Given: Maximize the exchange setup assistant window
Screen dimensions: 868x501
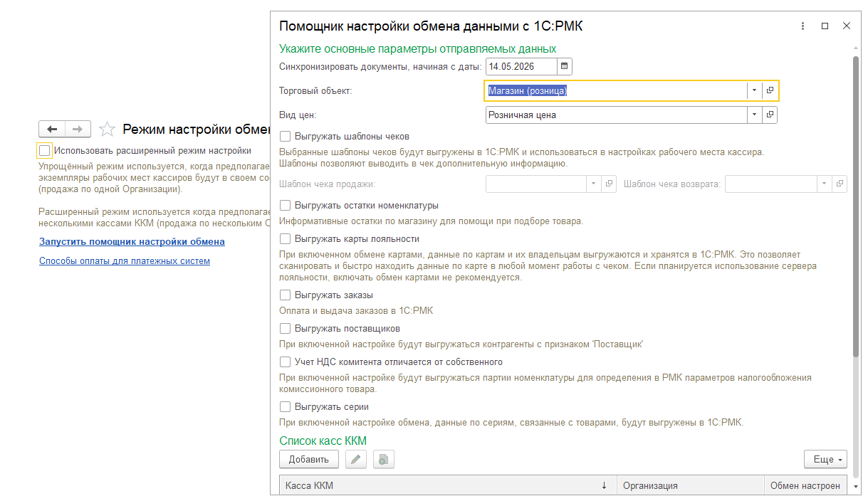Looking at the screenshot, I should tap(825, 26).
